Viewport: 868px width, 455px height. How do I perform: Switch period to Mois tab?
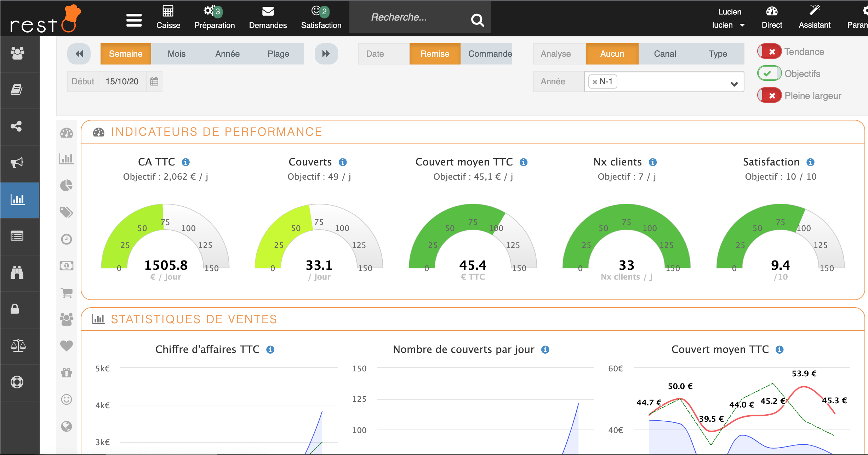pos(176,54)
